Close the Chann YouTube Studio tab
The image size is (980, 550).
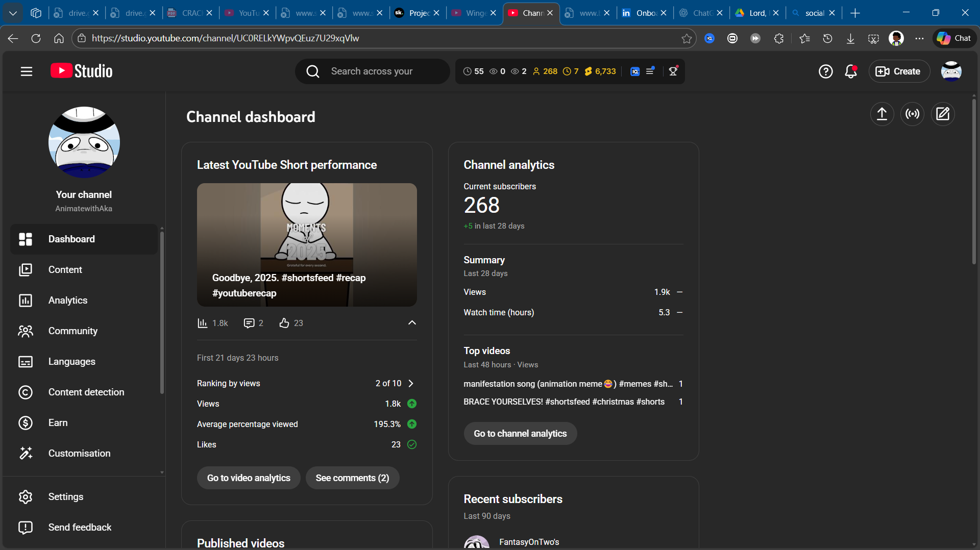point(550,13)
